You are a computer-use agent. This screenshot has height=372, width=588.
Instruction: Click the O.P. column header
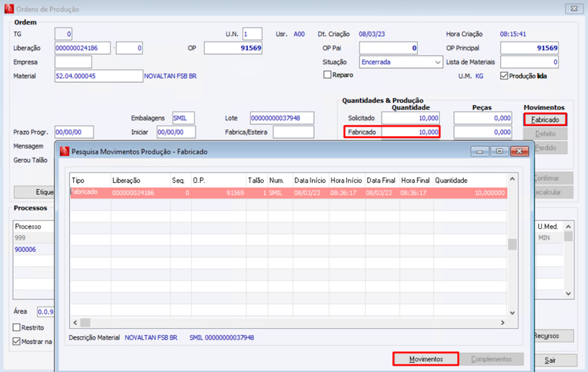pos(219,181)
